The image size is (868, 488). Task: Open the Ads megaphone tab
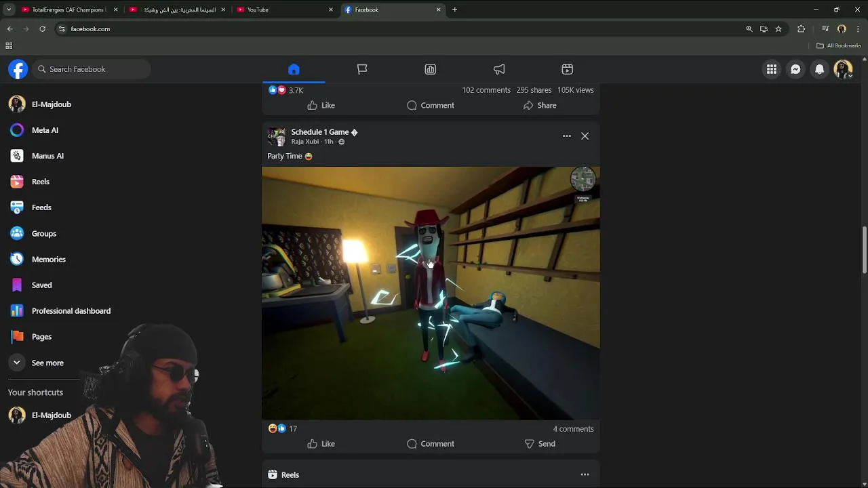point(499,69)
